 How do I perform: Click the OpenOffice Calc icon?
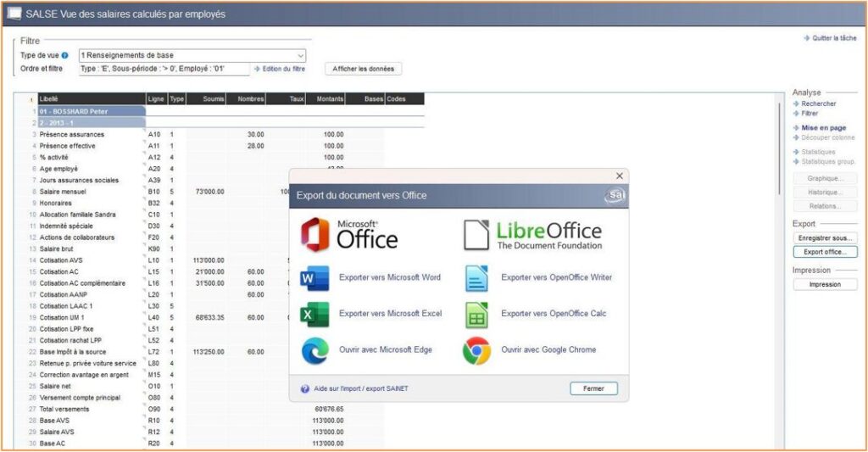coord(476,315)
